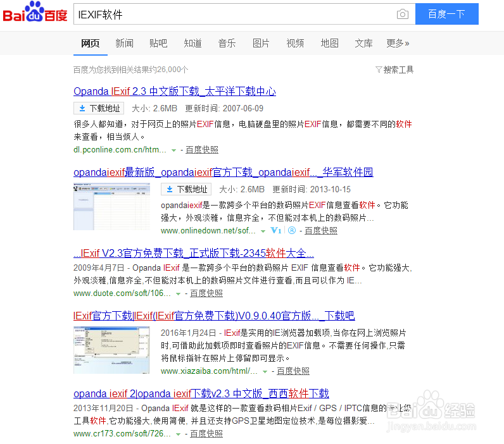Click the date text 2009年4月7日

tap(99, 268)
